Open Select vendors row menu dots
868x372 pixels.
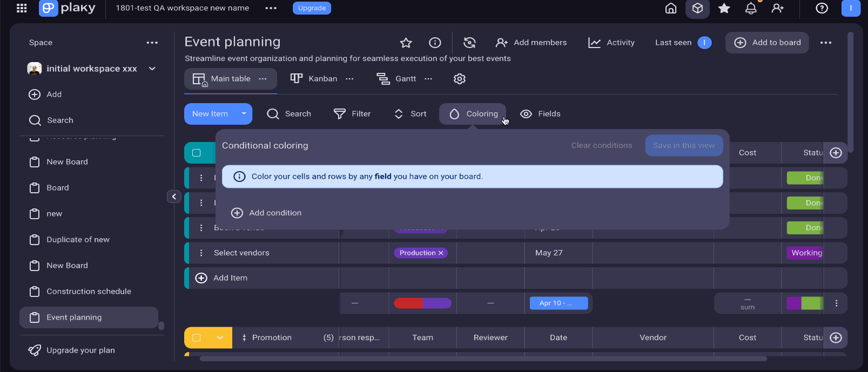201,253
